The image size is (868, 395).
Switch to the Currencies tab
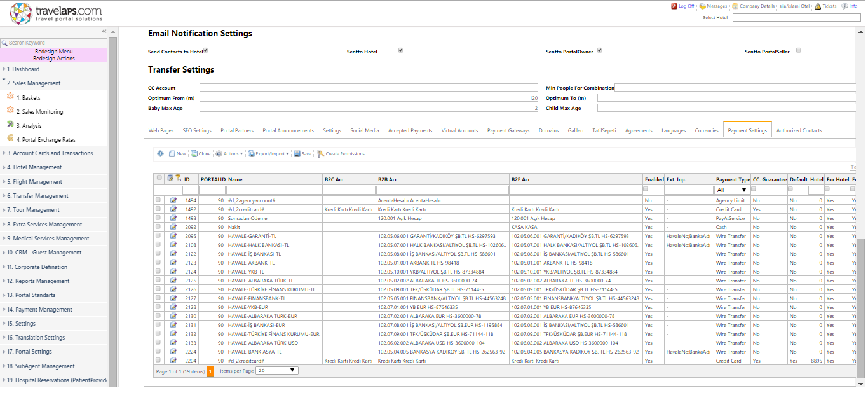click(707, 130)
